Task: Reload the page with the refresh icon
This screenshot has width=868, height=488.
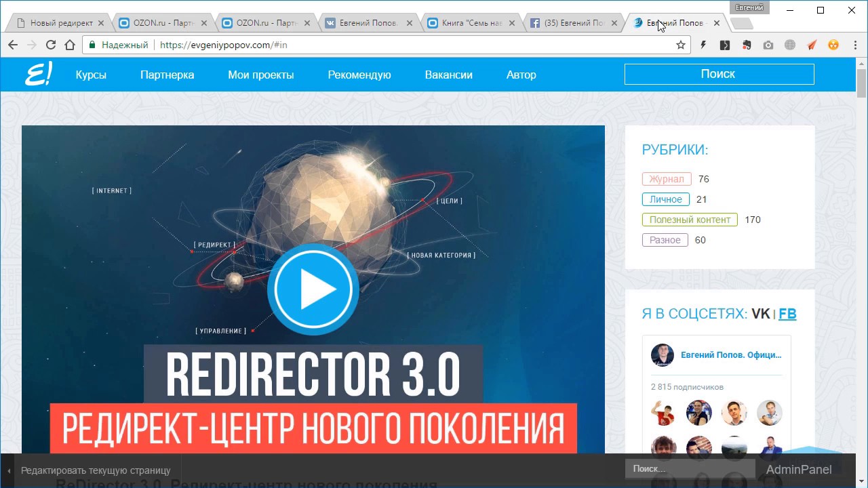Action: coord(51,45)
